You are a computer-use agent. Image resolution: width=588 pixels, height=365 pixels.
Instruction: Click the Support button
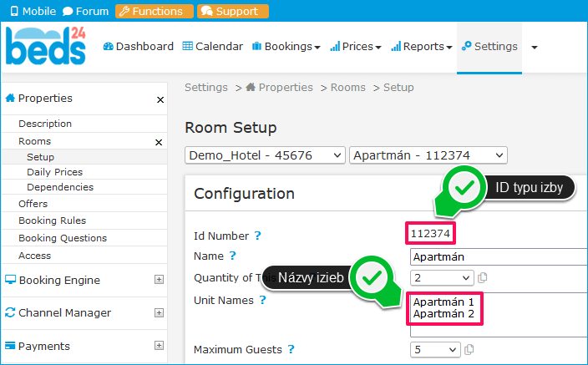[x=232, y=12]
